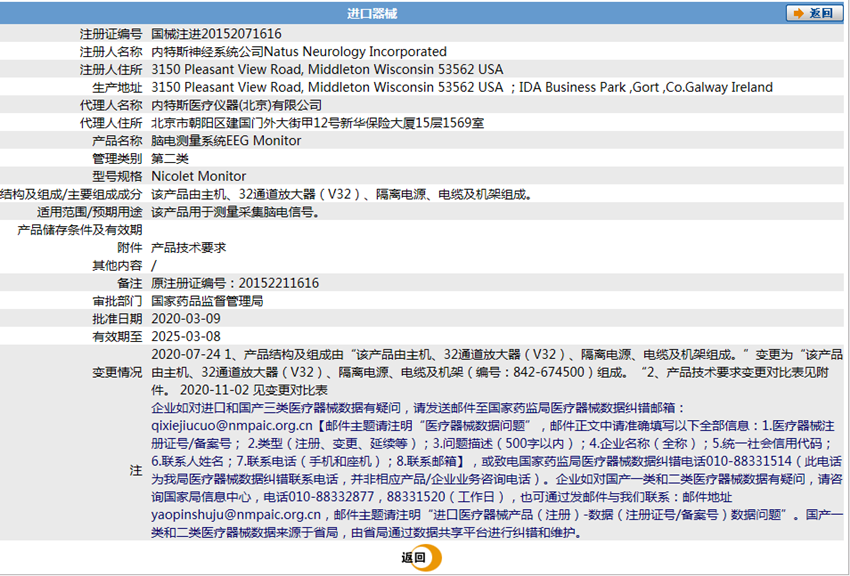The width and height of the screenshot is (850, 576).
Task: Click the registration number "国械注进20152071616"
Action: [216, 34]
